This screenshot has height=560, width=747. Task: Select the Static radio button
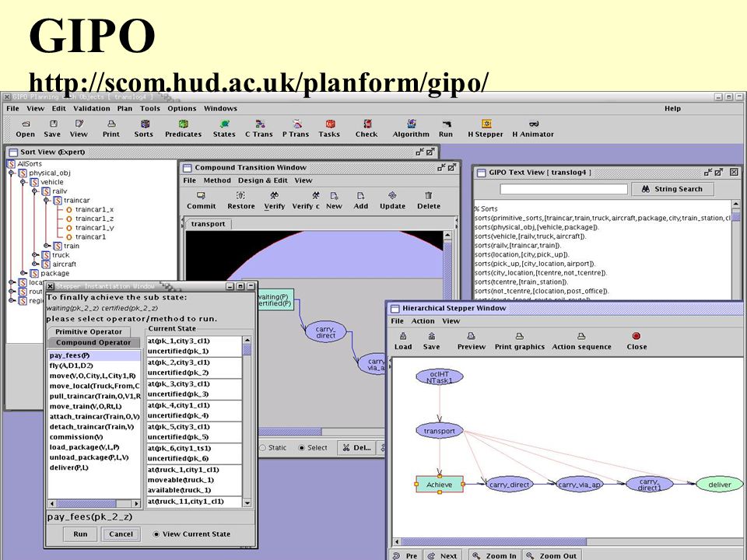tap(263, 448)
